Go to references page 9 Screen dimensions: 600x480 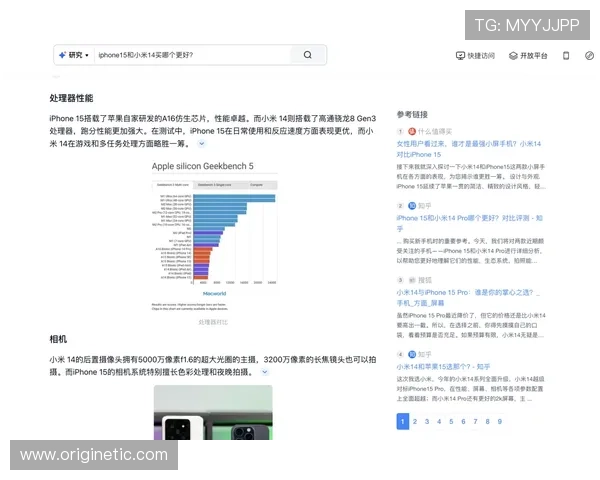[500, 421]
